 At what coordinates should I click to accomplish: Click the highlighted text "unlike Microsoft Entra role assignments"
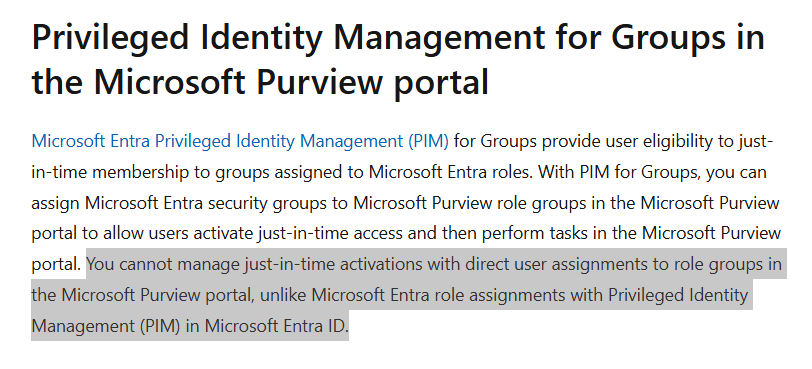click(413, 296)
